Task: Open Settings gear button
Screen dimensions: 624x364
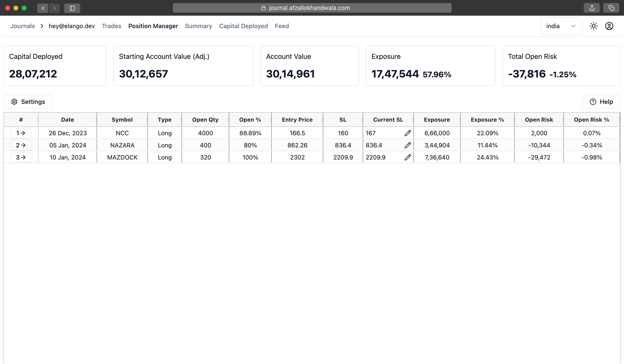Action: click(28, 102)
